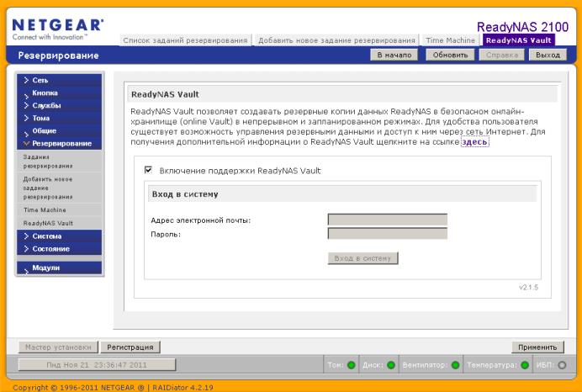
Task: Open the Добавить новое задание резервирования tab
Action: (336, 40)
